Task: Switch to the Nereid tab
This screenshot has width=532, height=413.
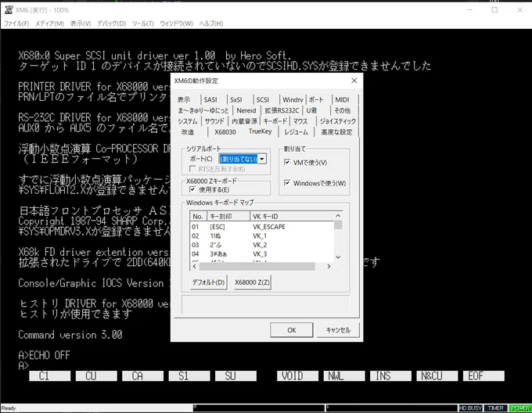Action: click(x=246, y=110)
